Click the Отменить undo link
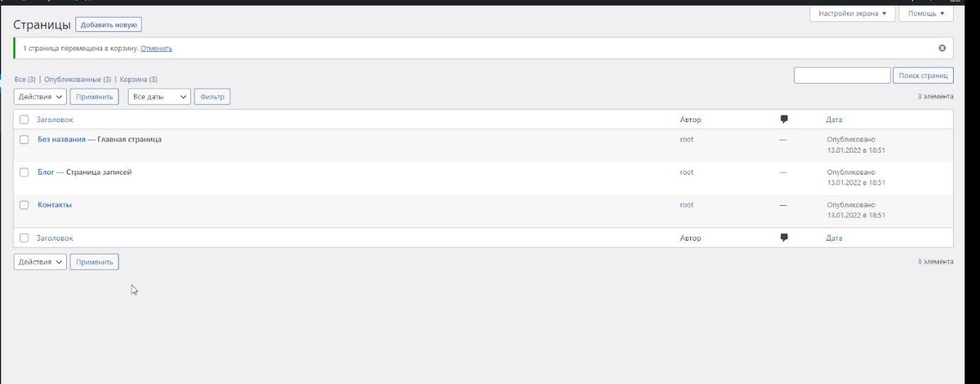Screen dimensions: 980x384 tap(156, 49)
